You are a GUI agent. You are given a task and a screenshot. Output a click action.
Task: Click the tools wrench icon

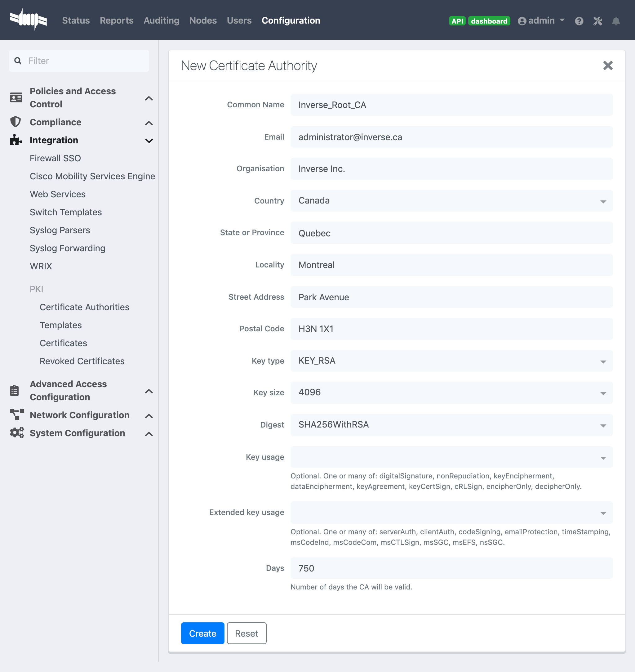pos(597,21)
